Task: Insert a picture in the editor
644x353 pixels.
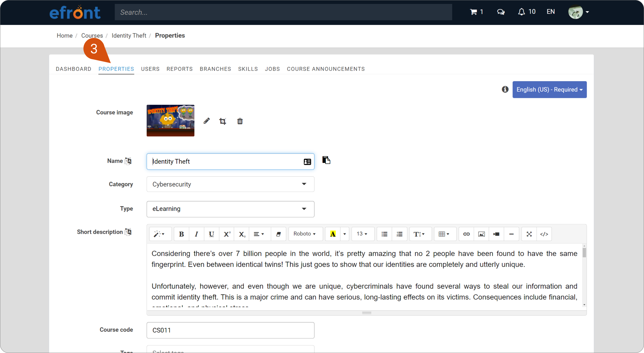Action: point(481,234)
